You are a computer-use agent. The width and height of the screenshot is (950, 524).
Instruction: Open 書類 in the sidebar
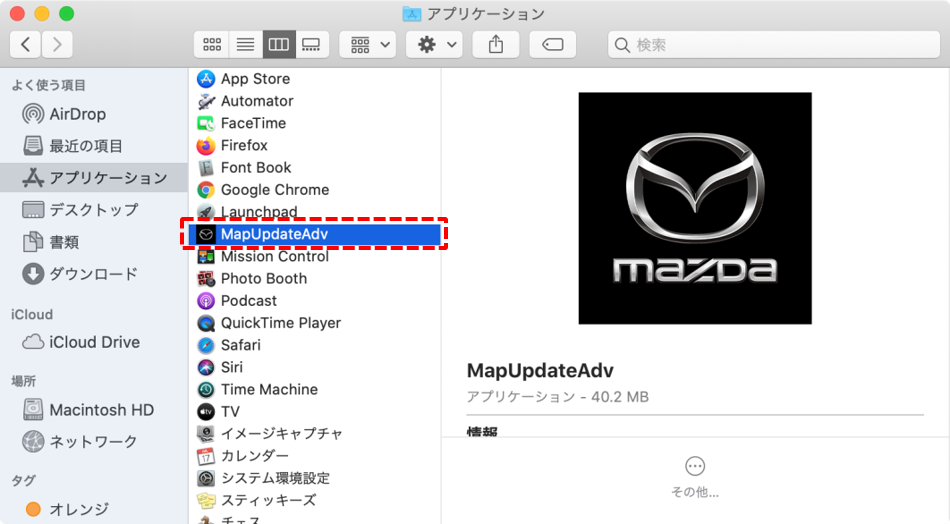click(94, 242)
